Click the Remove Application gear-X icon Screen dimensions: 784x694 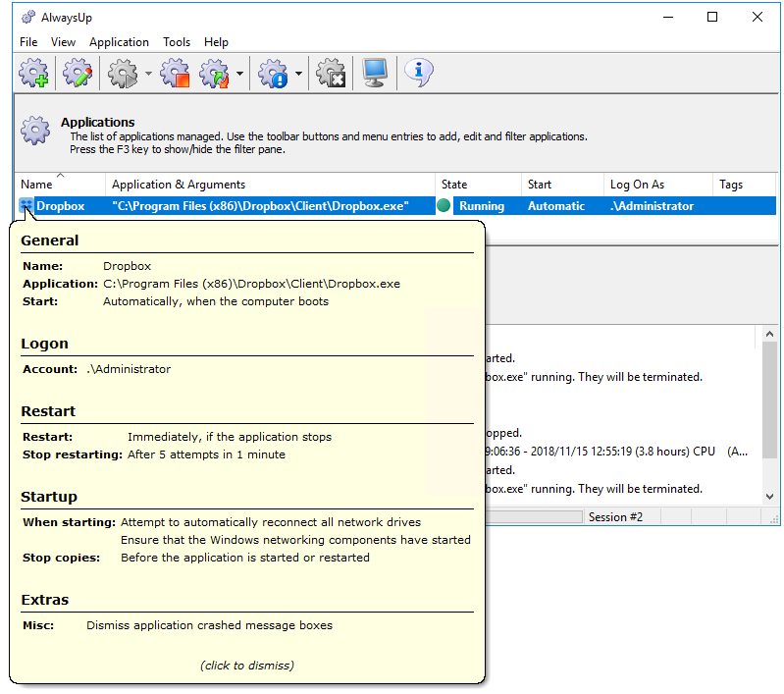click(x=331, y=73)
